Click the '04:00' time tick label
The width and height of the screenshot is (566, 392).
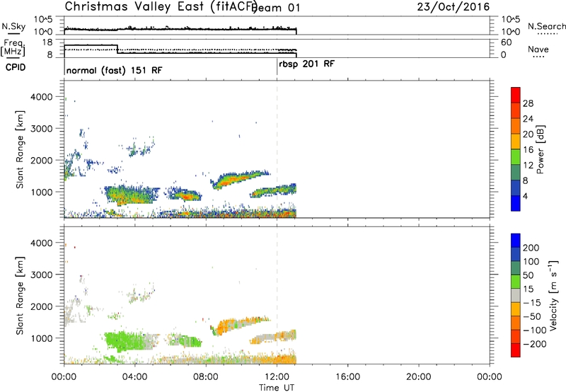[x=134, y=377]
